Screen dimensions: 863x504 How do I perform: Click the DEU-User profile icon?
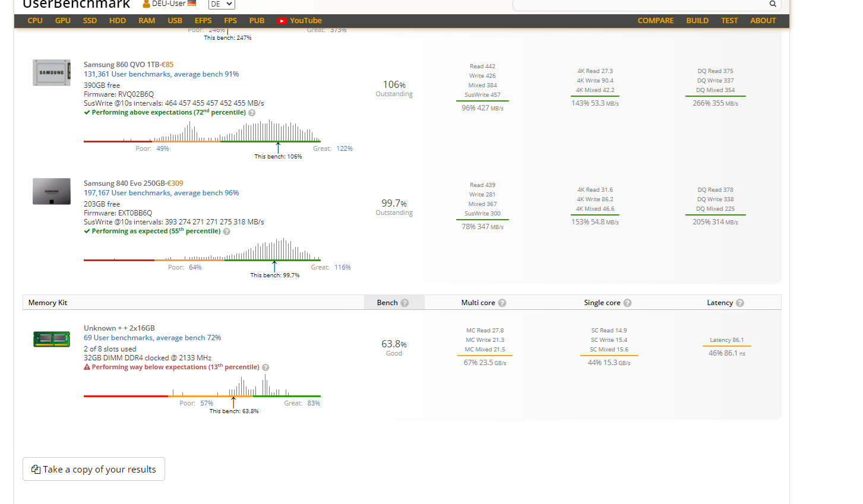pos(146,4)
